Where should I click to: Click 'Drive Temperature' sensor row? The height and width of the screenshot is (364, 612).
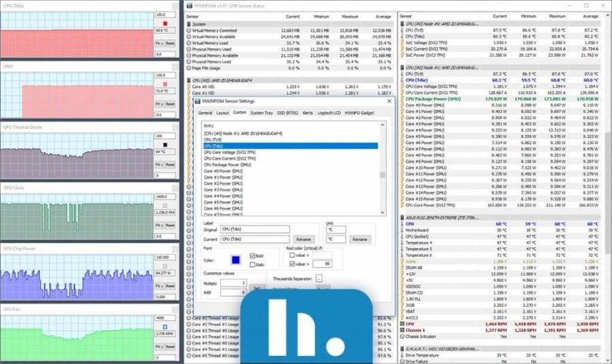[500, 355]
